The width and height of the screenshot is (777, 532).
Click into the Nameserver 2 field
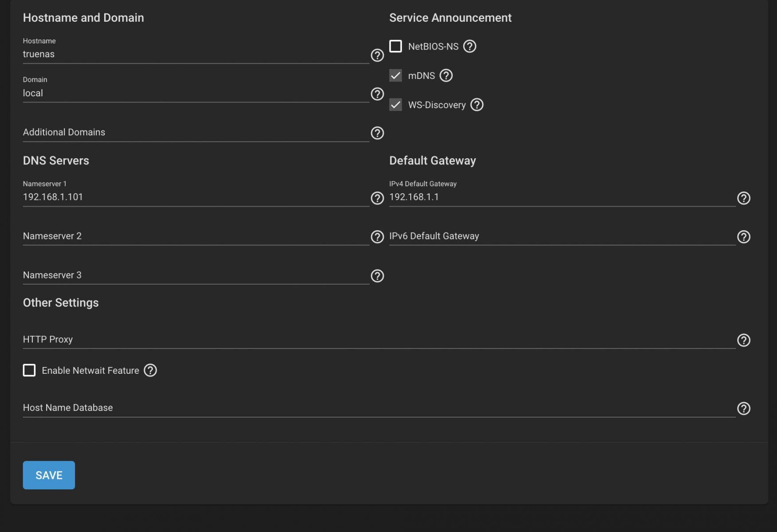click(195, 236)
